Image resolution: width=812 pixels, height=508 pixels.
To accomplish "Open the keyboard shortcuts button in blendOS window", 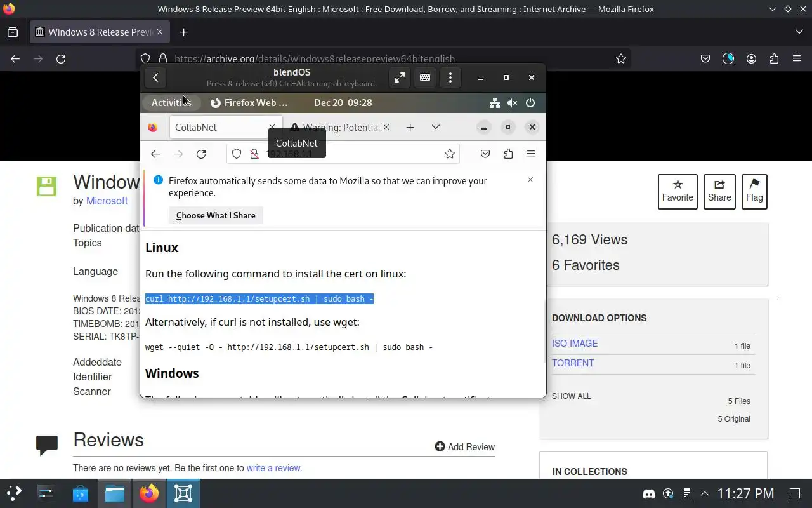I will tap(424, 77).
